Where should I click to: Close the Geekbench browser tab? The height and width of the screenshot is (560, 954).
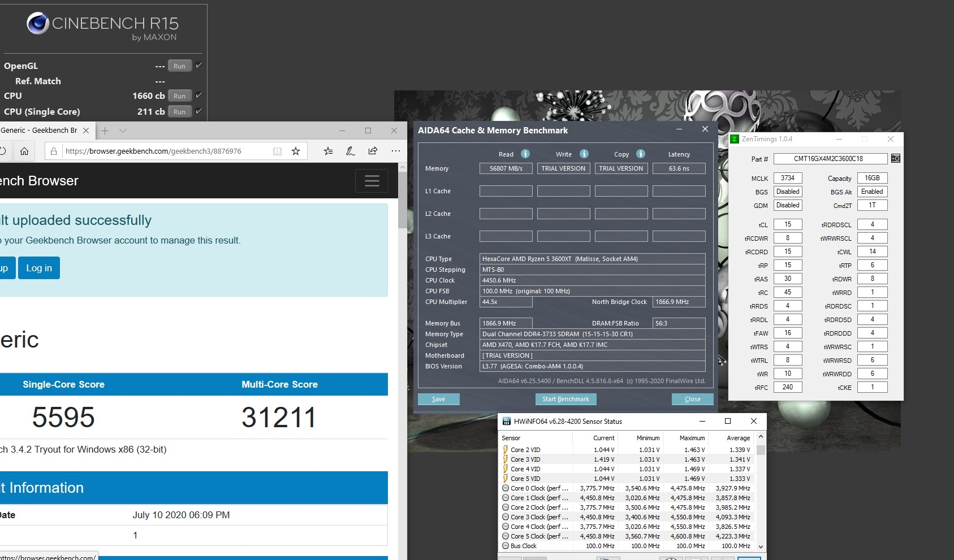(x=86, y=131)
